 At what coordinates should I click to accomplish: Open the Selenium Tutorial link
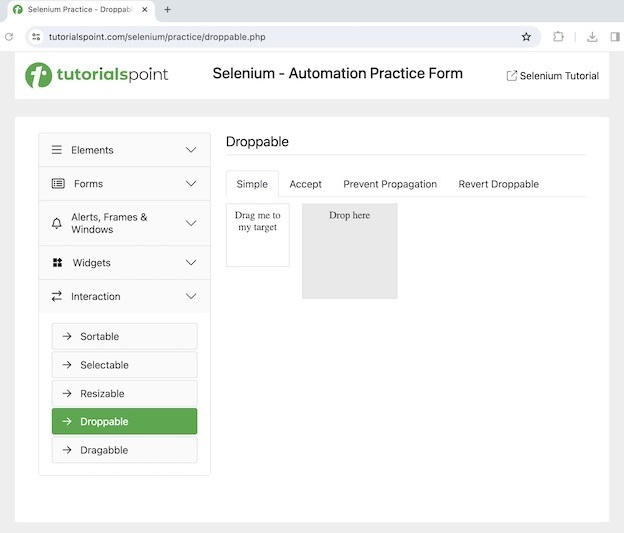pos(553,76)
